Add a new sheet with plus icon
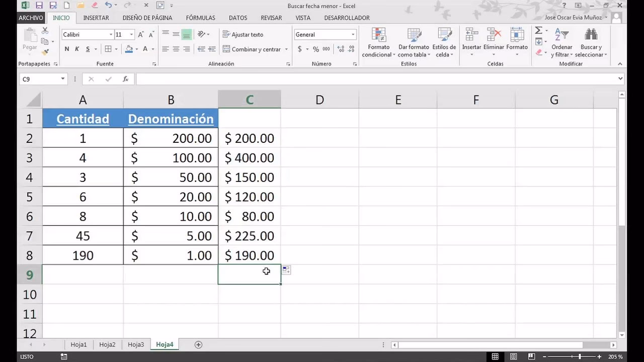Image resolution: width=644 pixels, height=362 pixels. pyautogui.click(x=198, y=344)
